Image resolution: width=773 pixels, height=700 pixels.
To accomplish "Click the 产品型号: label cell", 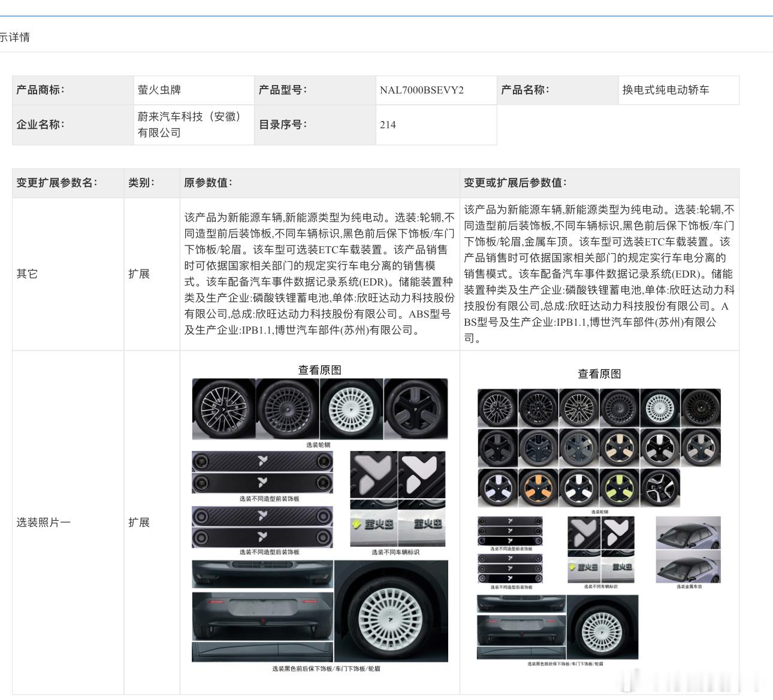I will [x=315, y=90].
